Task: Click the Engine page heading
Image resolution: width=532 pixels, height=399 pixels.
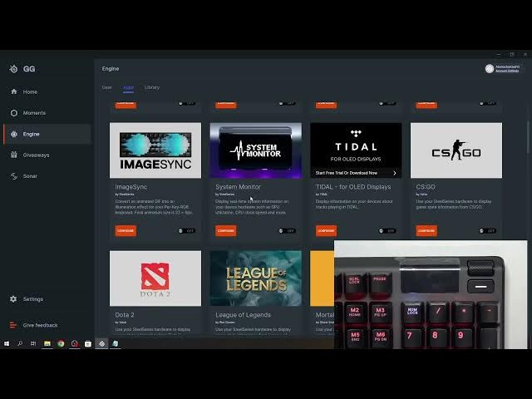Action: 111,68
